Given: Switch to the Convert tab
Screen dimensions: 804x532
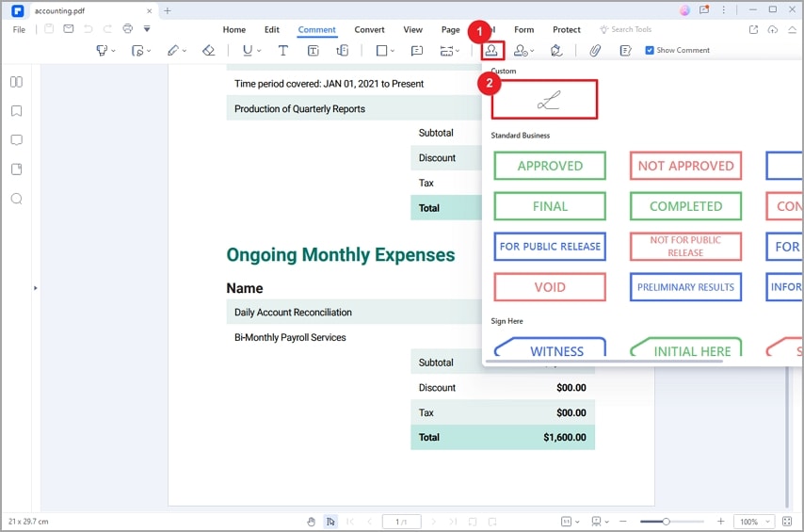Looking at the screenshot, I should (x=369, y=30).
